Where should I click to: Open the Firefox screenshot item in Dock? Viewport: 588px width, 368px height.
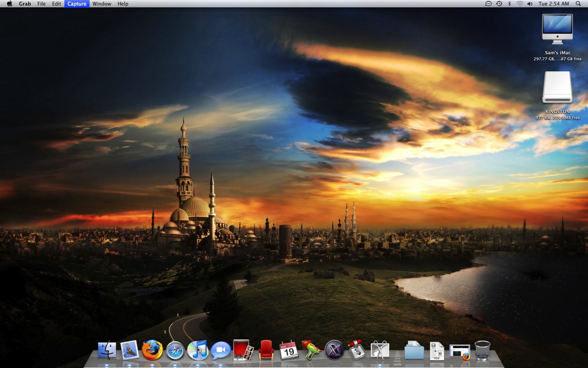(x=460, y=352)
